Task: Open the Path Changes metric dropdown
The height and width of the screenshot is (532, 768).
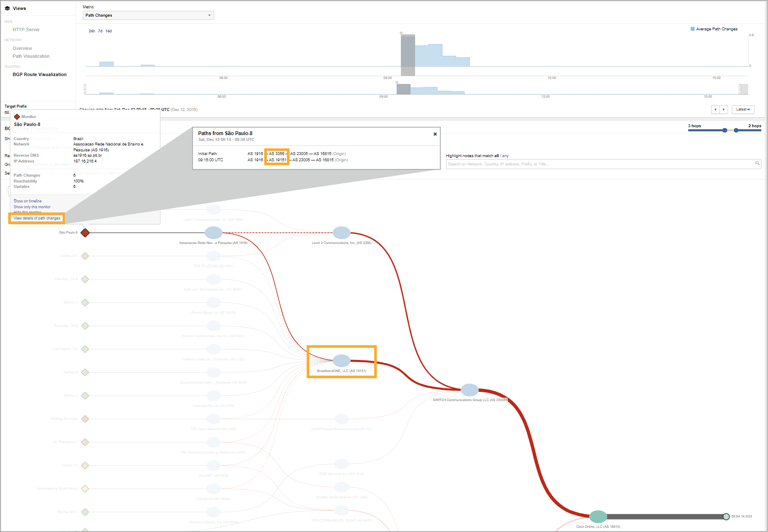Action: 148,15
